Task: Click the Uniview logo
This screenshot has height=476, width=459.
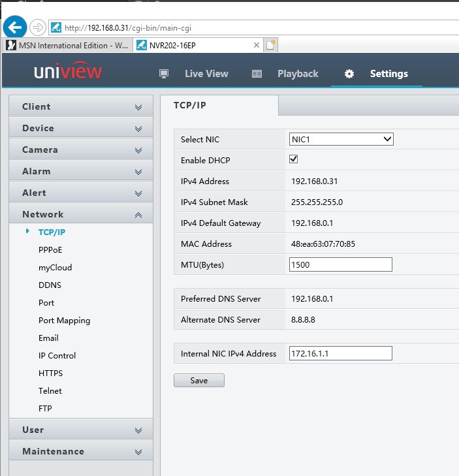Action: click(68, 71)
